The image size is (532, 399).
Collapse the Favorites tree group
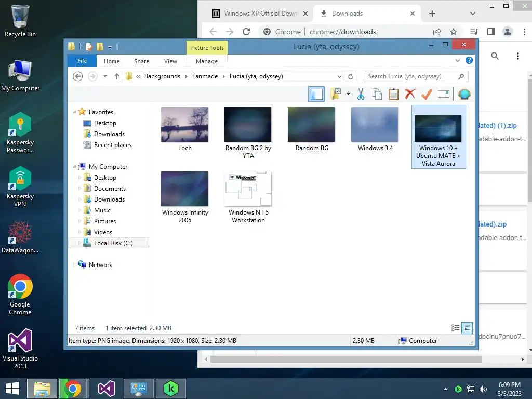tap(74, 112)
